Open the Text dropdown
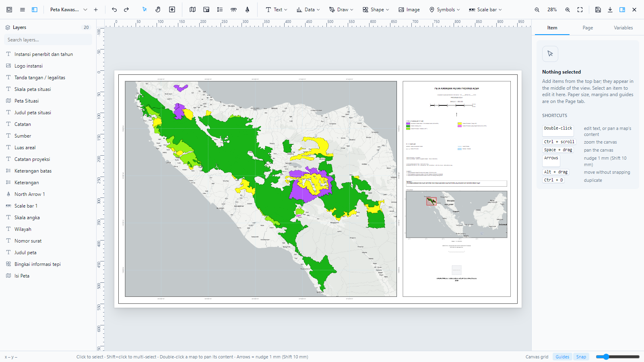Image resolution: width=644 pixels, height=362 pixels. tap(277, 10)
